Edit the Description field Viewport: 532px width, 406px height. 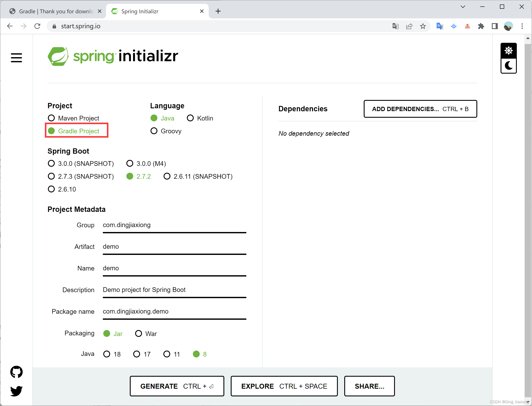tap(174, 290)
